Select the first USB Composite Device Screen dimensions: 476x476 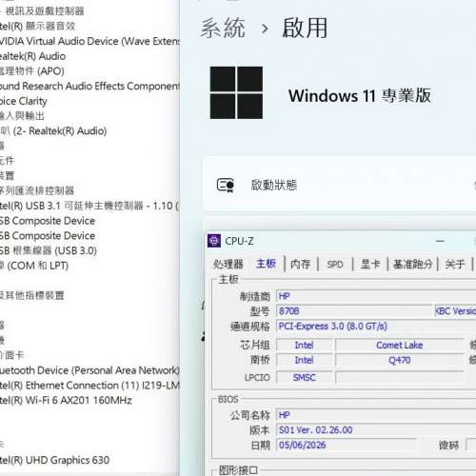(x=48, y=221)
